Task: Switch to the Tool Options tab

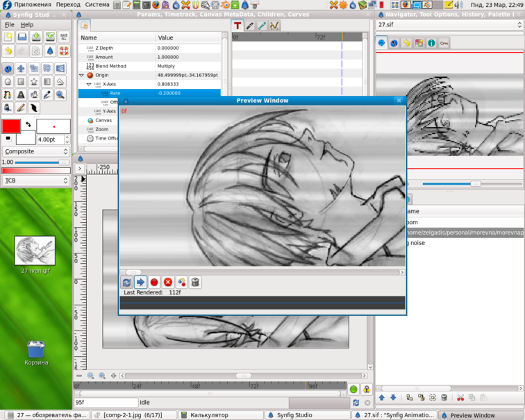Action: coord(394,43)
